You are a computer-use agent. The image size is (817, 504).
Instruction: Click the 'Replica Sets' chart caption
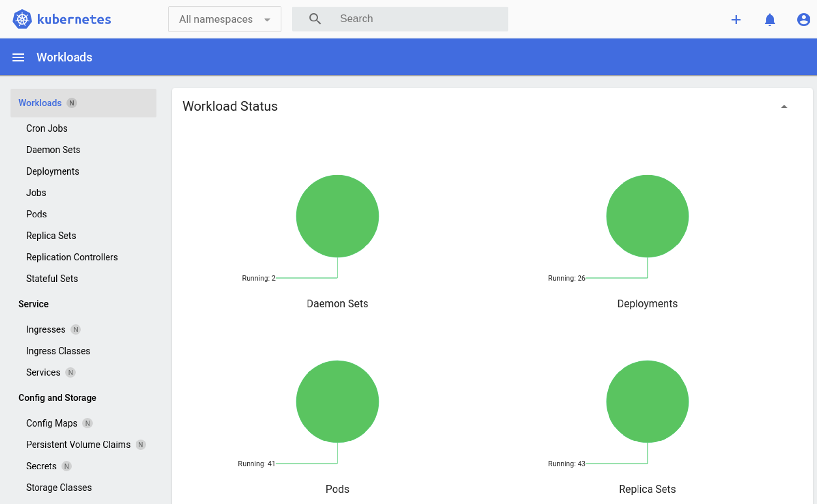(x=647, y=489)
